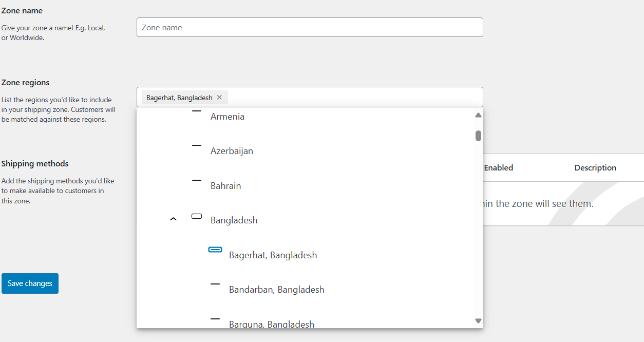Click the Description column header
Image resolution: width=644 pixels, height=342 pixels.
click(595, 167)
